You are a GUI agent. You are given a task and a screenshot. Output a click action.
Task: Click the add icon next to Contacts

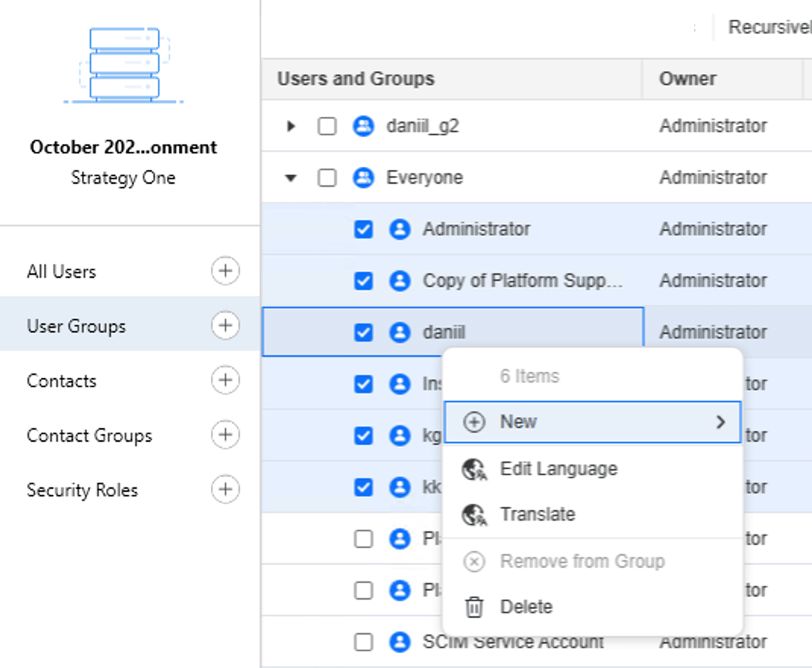225,380
